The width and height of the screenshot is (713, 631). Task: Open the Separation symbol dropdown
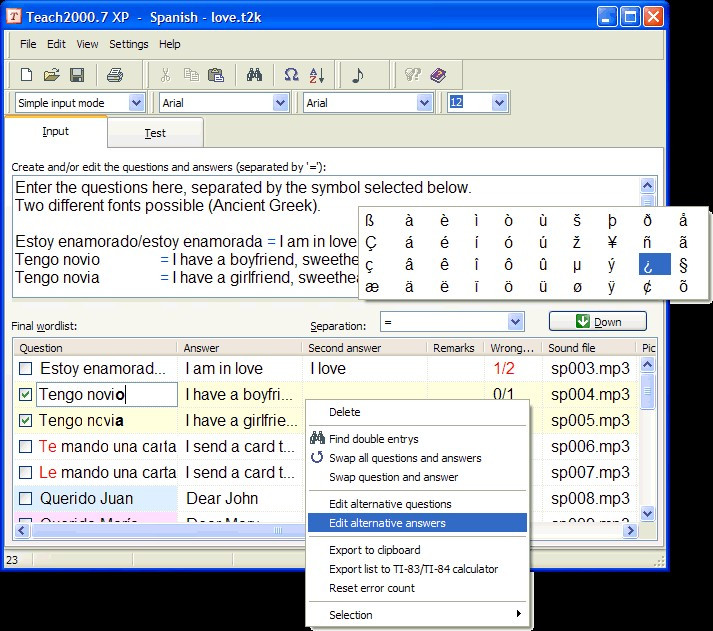click(x=515, y=322)
